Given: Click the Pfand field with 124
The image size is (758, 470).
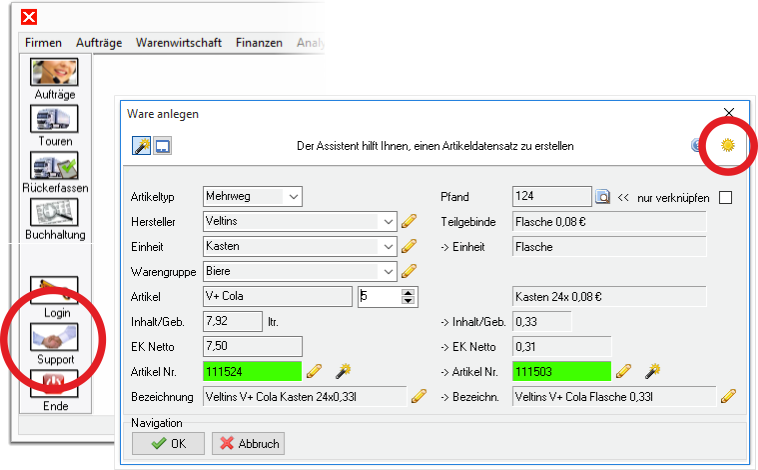Looking at the screenshot, I should tap(552, 196).
